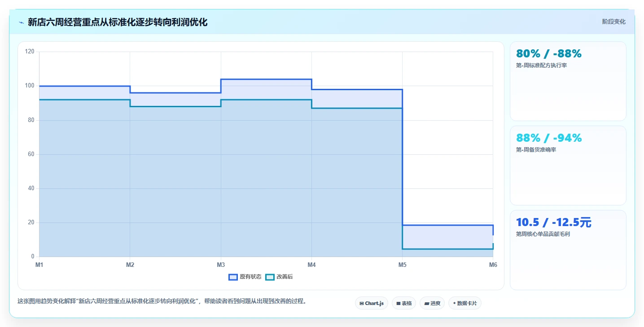Click the 原有状态 legend color box

pyautogui.click(x=233, y=277)
